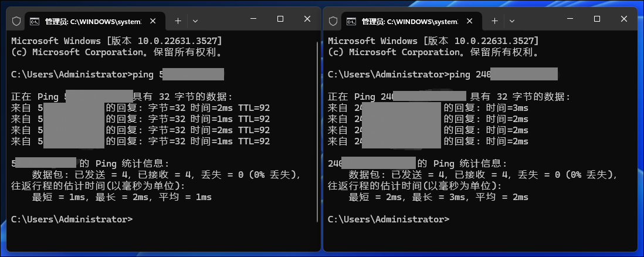
Task: Select the administrator tab in right terminal
Action: (412, 21)
